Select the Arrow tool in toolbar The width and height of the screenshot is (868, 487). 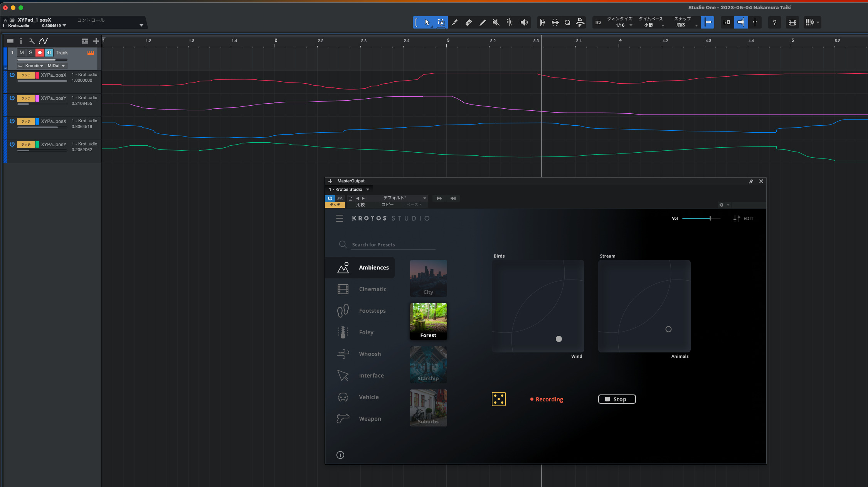pos(427,22)
